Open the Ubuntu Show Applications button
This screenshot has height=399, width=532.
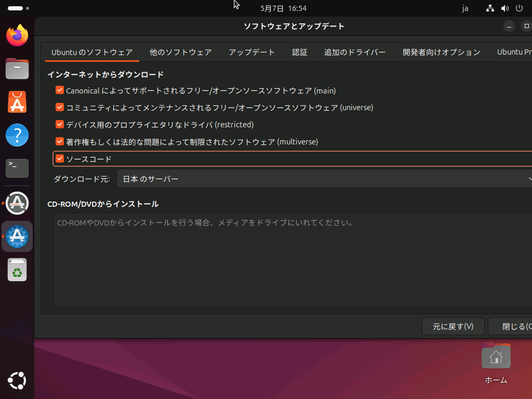coord(17,381)
